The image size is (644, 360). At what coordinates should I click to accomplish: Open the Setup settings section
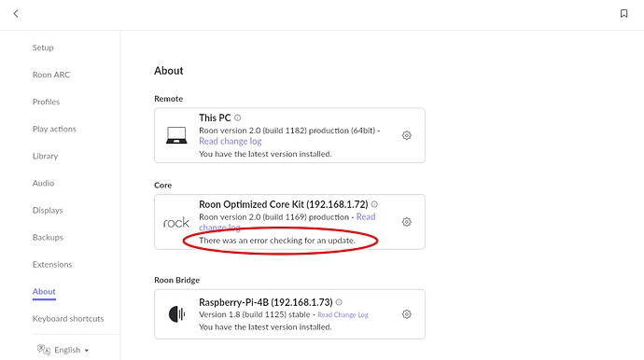point(43,48)
